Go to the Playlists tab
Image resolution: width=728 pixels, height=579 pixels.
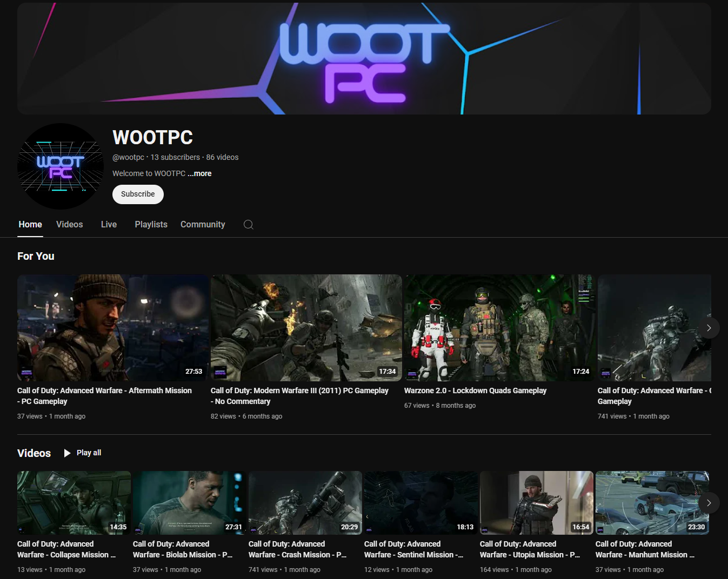(x=151, y=225)
